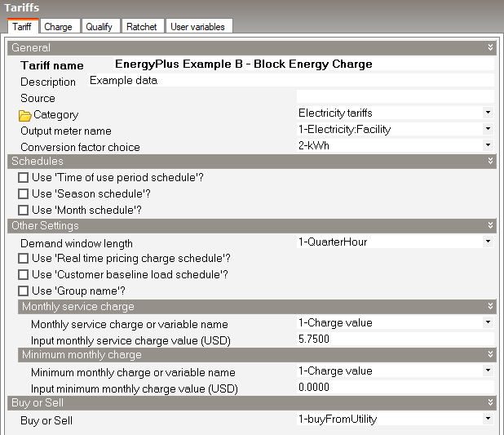Collapse the Minimum monthly charge section
Screen dimensions: 504x435
(x=490, y=354)
